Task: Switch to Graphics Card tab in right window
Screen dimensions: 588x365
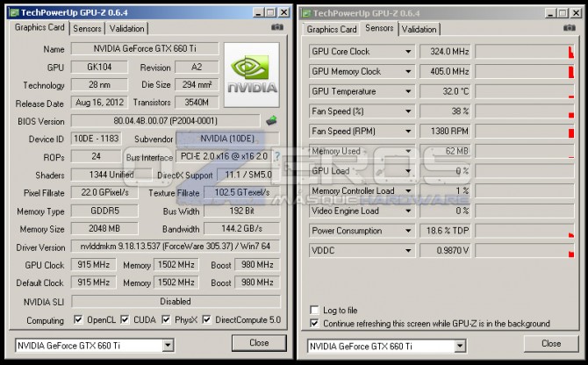Action: point(332,29)
